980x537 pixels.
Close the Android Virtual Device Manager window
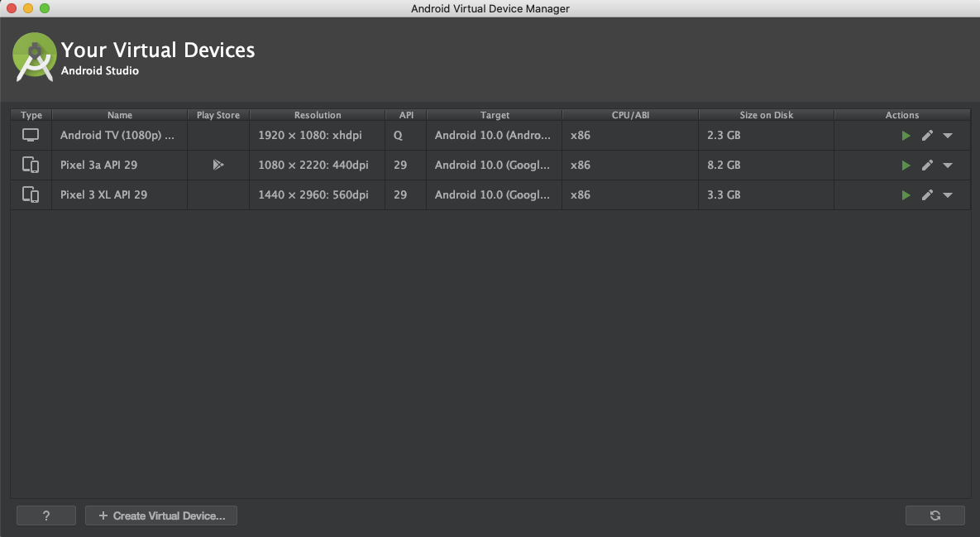pos(12,8)
